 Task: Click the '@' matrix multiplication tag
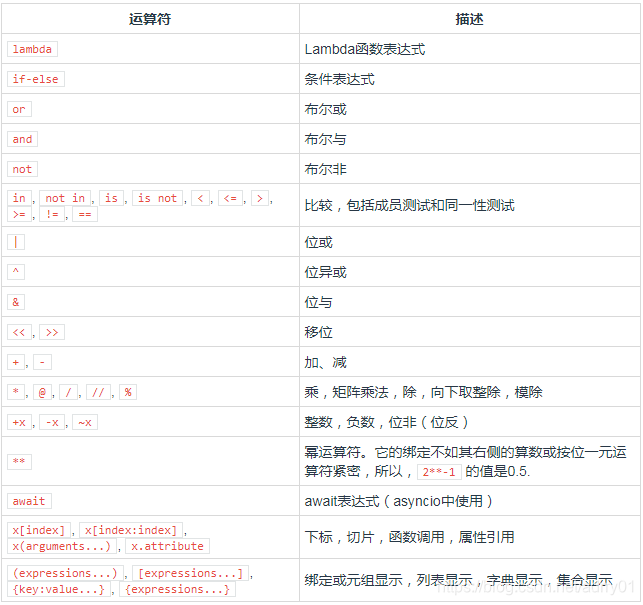(x=42, y=393)
